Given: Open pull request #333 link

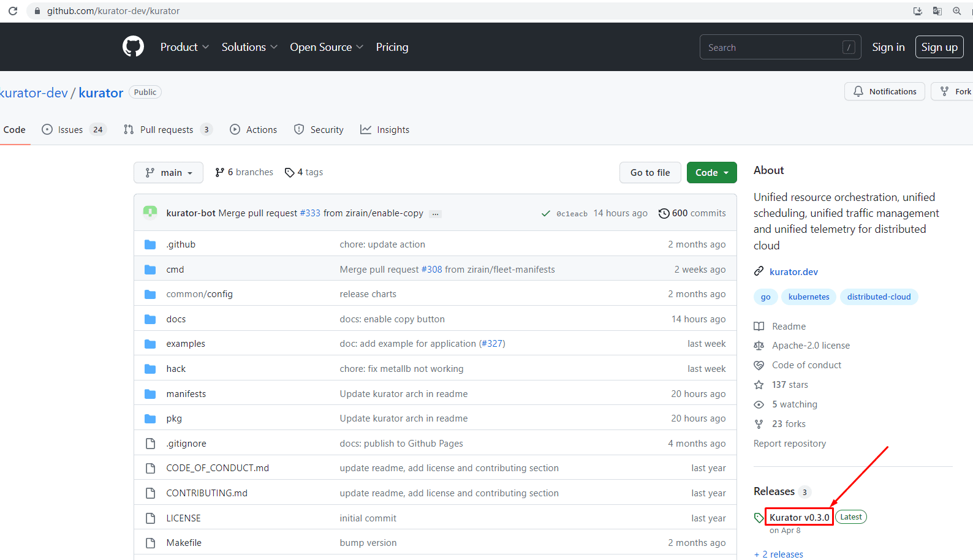Looking at the screenshot, I should 310,213.
